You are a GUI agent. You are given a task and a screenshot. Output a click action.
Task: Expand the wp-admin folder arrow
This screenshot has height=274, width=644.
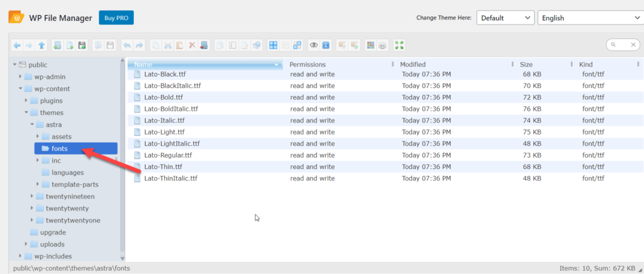click(x=21, y=77)
